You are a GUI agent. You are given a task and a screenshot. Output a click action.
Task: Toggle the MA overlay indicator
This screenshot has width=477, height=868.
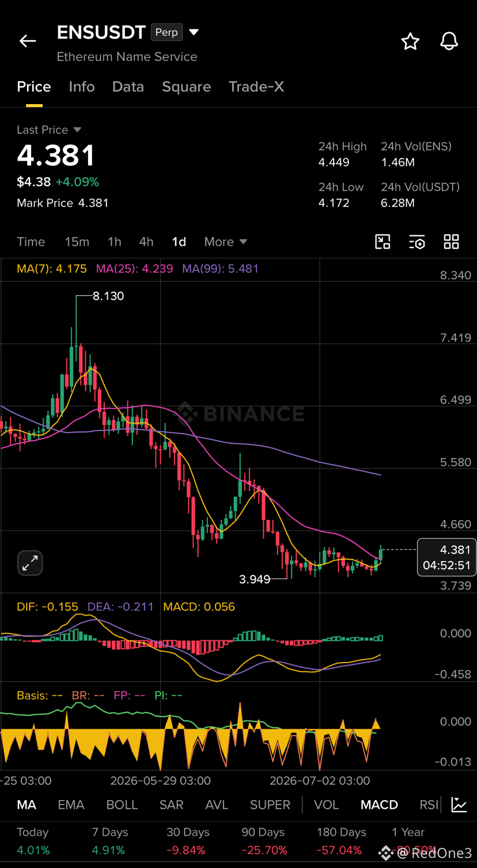pyautogui.click(x=26, y=805)
